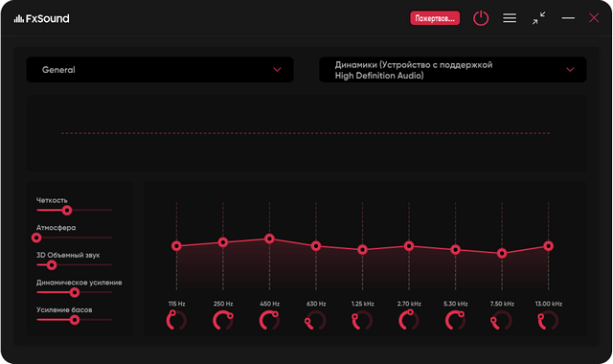
Task: Click the 250 Hz EQ band point
Action: click(223, 242)
